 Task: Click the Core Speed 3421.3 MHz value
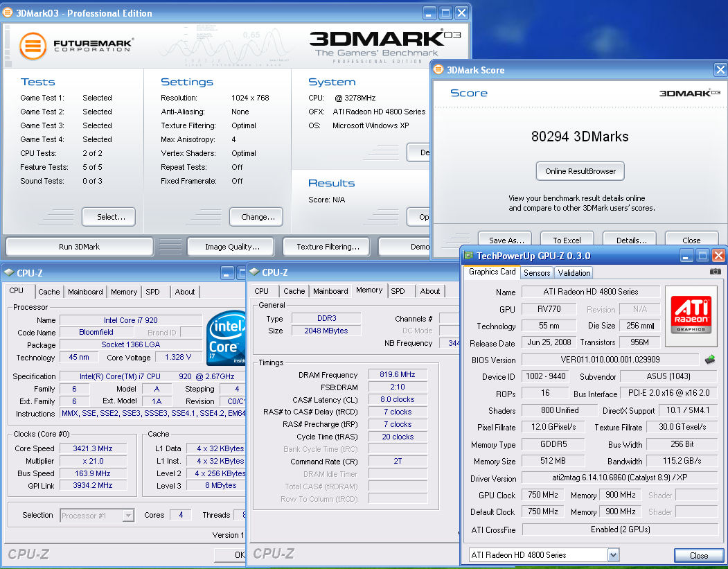click(93, 448)
